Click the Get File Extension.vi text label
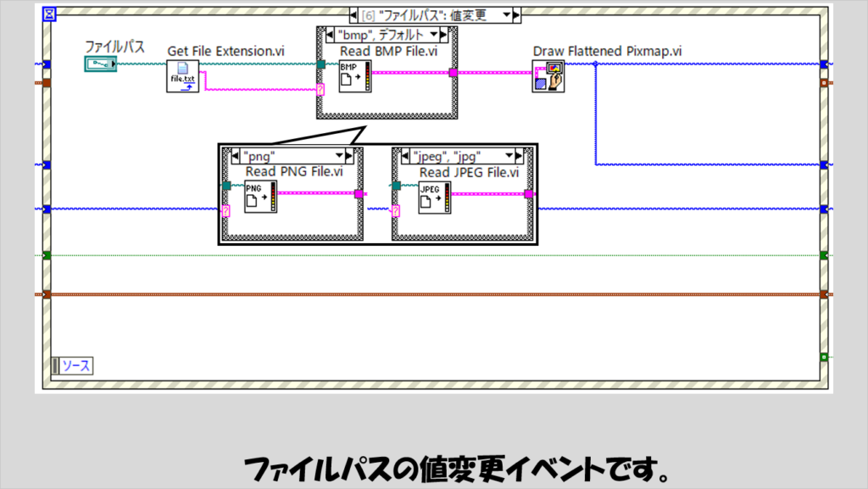The image size is (868, 489). 225,52
